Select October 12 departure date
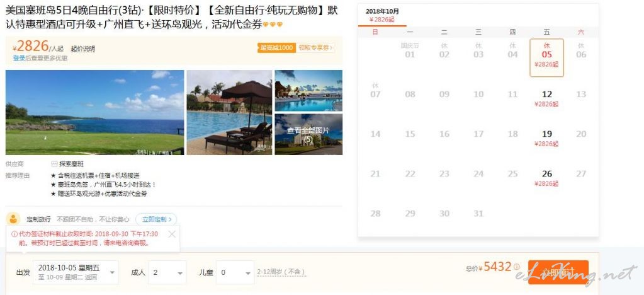This screenshot has height=295, width=644. 546,98
